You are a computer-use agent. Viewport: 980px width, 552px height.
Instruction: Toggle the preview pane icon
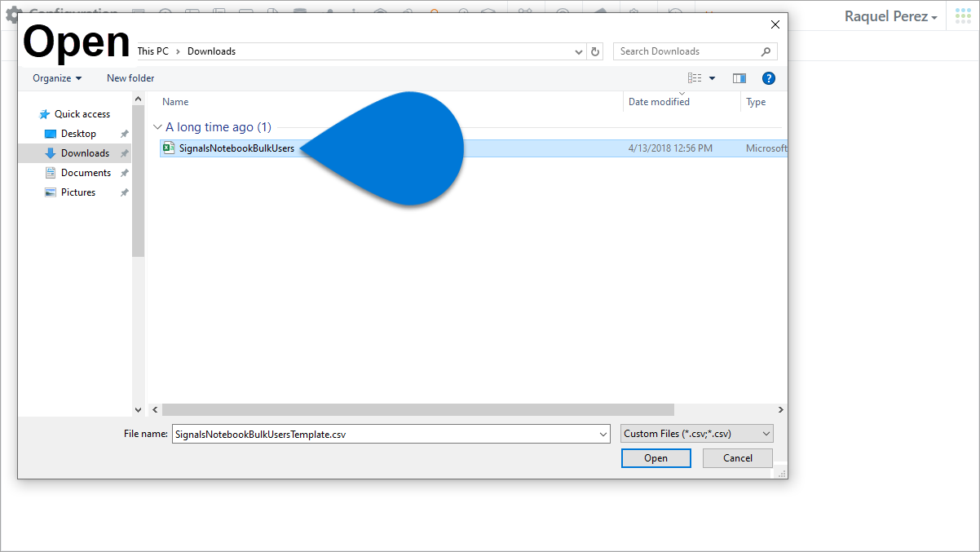click(x=739, y=78)
